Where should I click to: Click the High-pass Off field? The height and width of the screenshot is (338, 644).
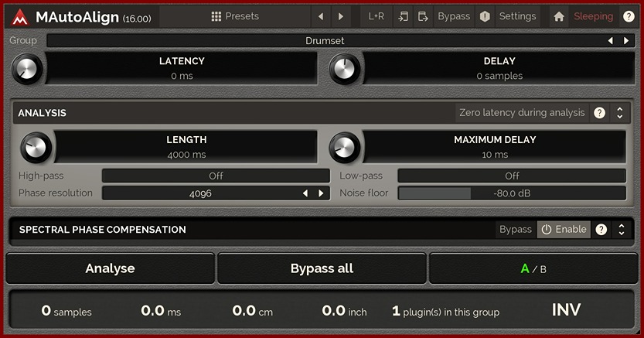(x=216, y=176)
